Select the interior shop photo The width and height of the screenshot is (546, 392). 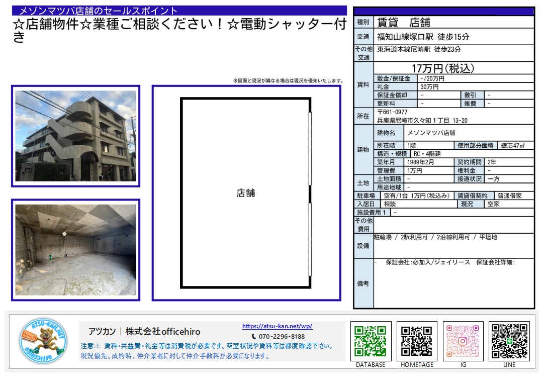(75, 250)
